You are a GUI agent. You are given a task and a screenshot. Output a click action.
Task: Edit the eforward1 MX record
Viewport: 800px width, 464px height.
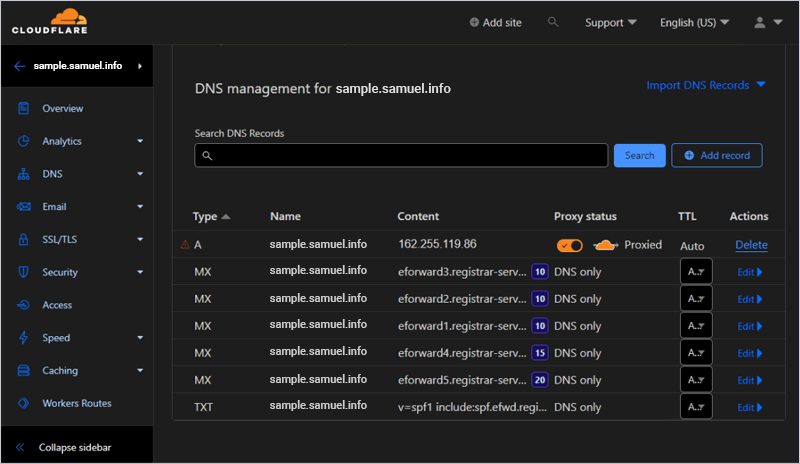point(749,326)
